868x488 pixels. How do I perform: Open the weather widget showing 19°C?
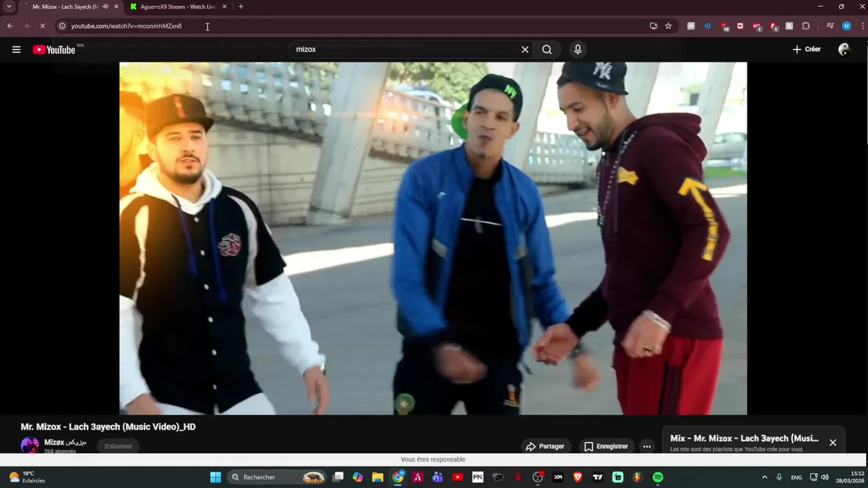(x=27, y=477)
